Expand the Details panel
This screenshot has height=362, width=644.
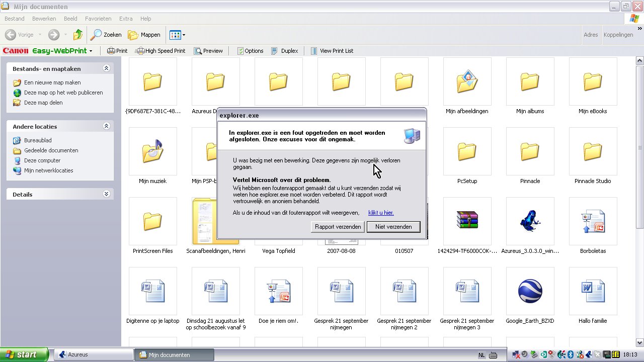106,194
